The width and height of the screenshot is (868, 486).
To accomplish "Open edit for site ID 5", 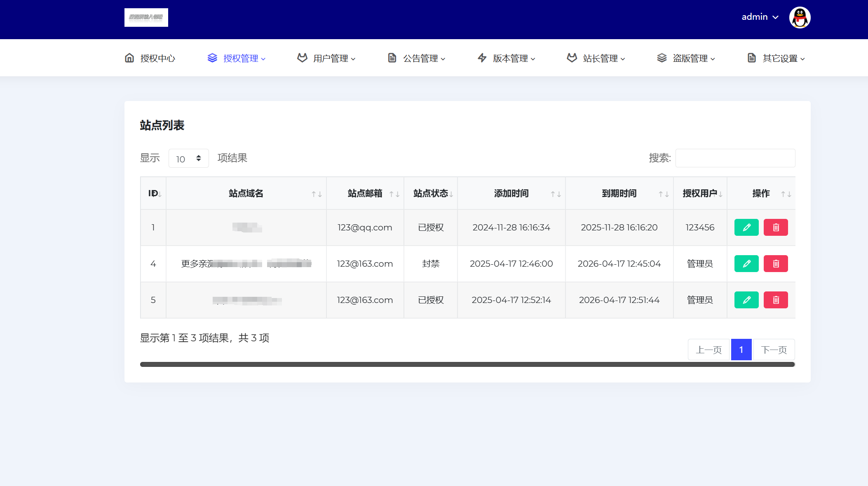I will click(x=746, y=300).
